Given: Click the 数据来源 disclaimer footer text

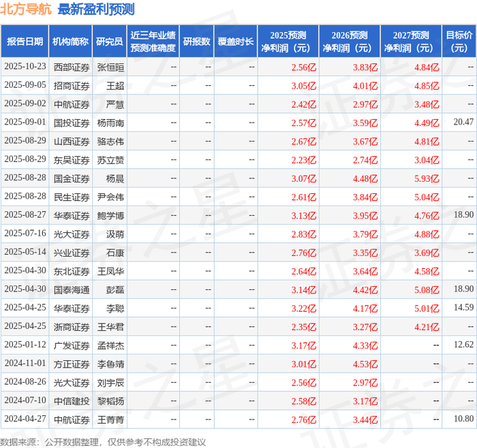Looking at the screenshot, I should [103, 442].
